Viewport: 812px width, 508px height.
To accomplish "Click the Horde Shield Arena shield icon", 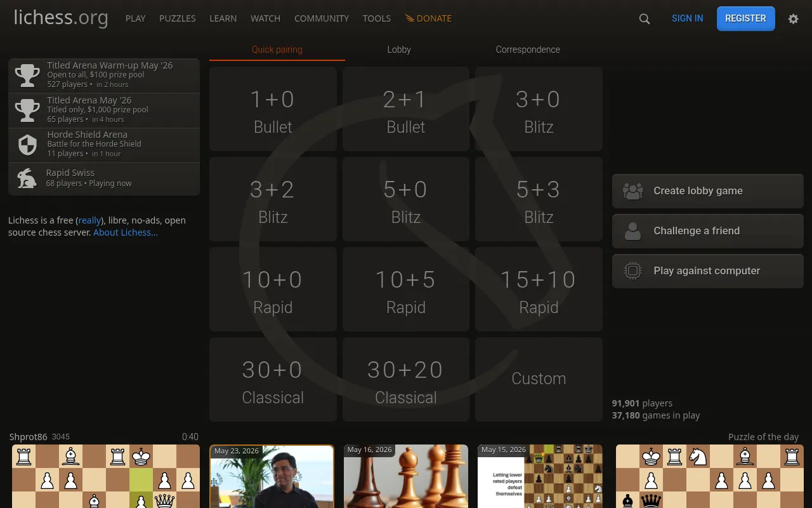I will [x=27, y=145].
